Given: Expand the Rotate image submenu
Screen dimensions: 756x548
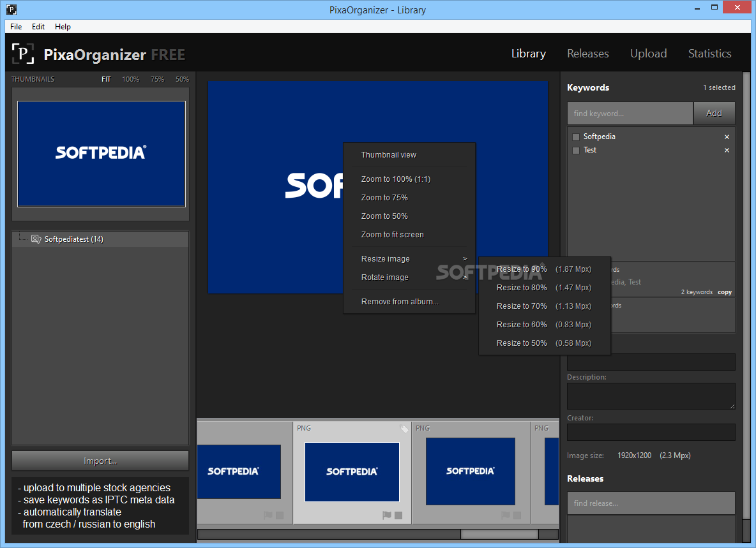Looking at the screenshot, I should pos(409,278).
